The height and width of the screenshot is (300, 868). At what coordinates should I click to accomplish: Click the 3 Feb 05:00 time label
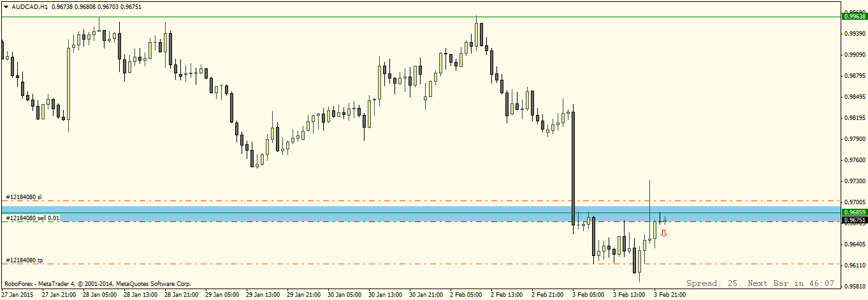[588, 295]
